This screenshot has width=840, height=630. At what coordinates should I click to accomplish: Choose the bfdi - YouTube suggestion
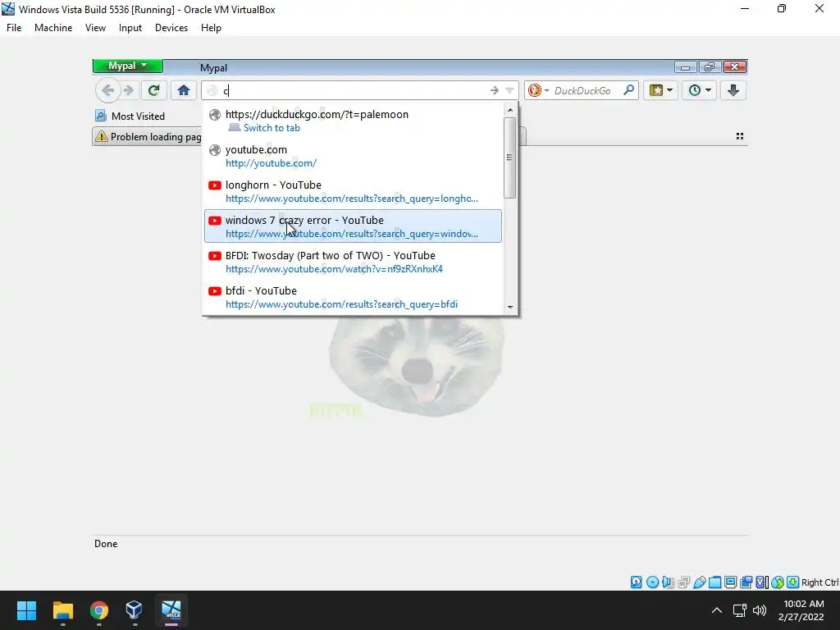coord(353,297)
